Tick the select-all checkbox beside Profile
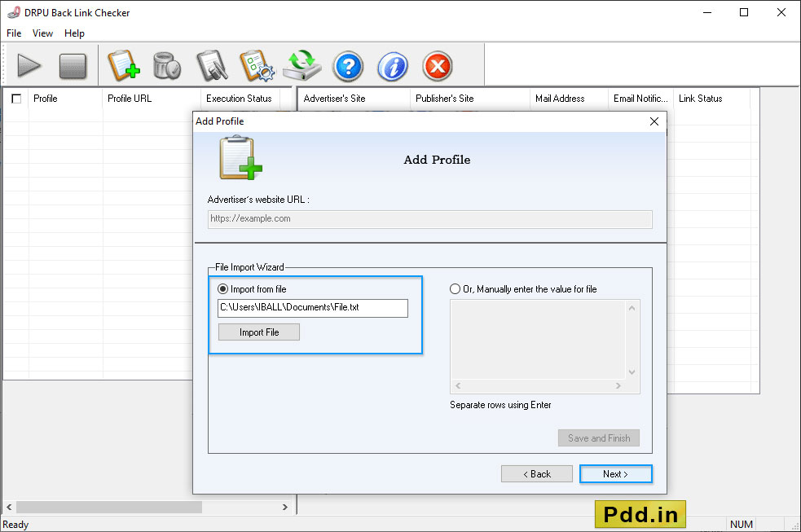The width and height of the screenshot is (801, 532). tap(16, 99)
